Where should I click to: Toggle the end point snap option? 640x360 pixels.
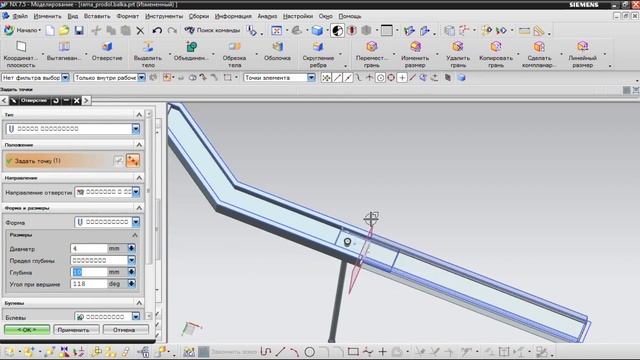[337, 78]
